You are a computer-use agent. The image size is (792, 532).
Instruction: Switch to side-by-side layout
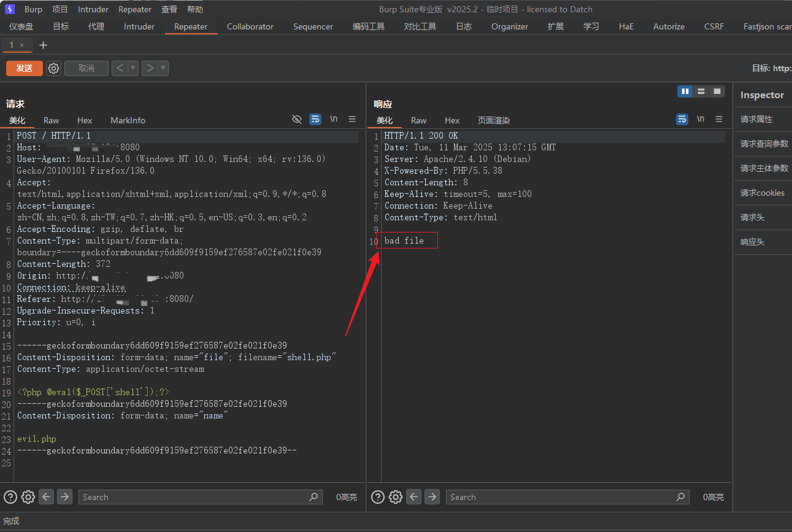[685, 91]
